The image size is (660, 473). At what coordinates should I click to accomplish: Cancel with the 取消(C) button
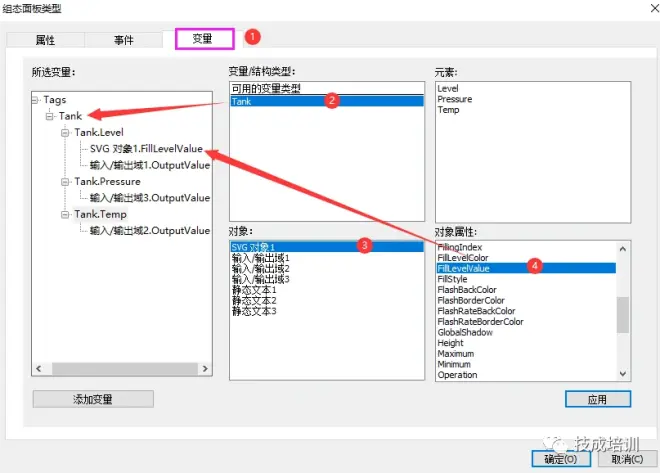pos(627,459)
